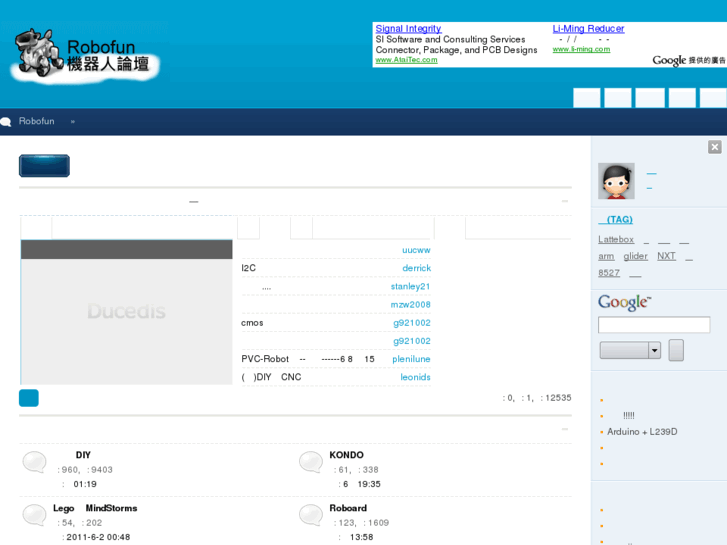
Task: Click the small blue square under the slideshow
Action: click(x=29, y=398)
